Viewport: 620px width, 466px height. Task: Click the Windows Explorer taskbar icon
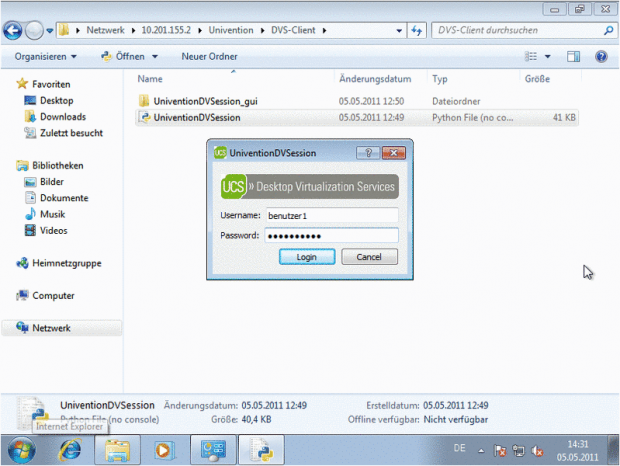point(117,450)
